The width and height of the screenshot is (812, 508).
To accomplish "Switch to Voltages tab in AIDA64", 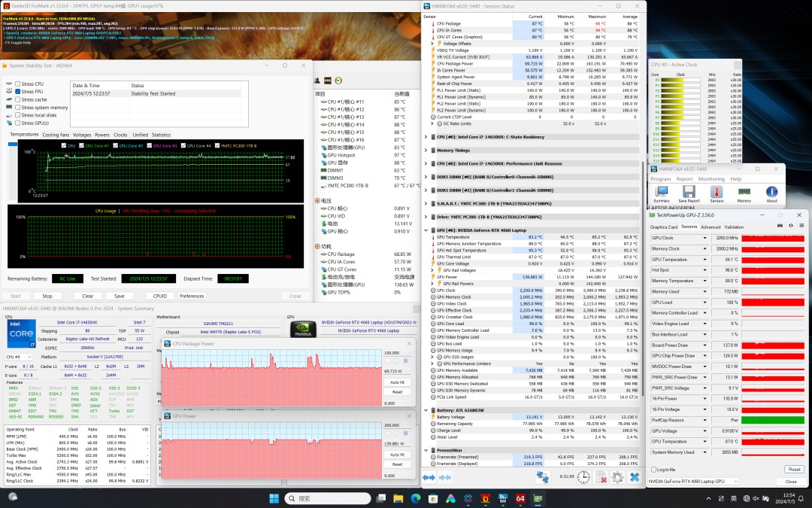I will click(82, 135).
